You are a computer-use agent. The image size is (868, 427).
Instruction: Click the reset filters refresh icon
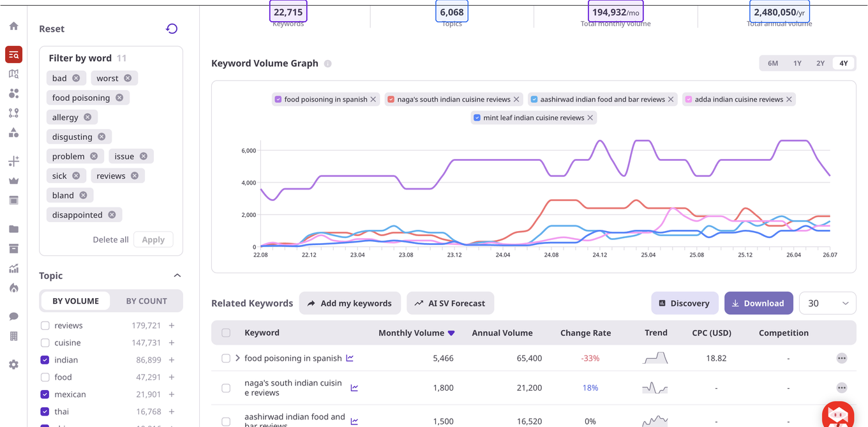(x=172, y=29)
